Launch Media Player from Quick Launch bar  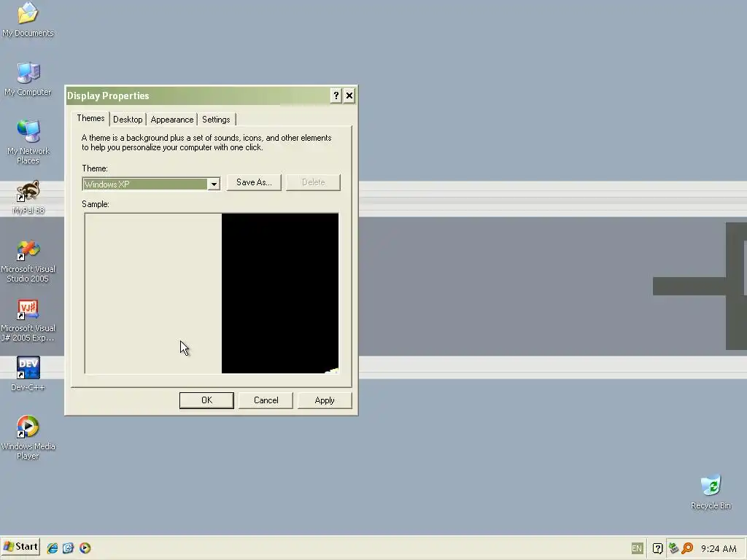point(85,548)
